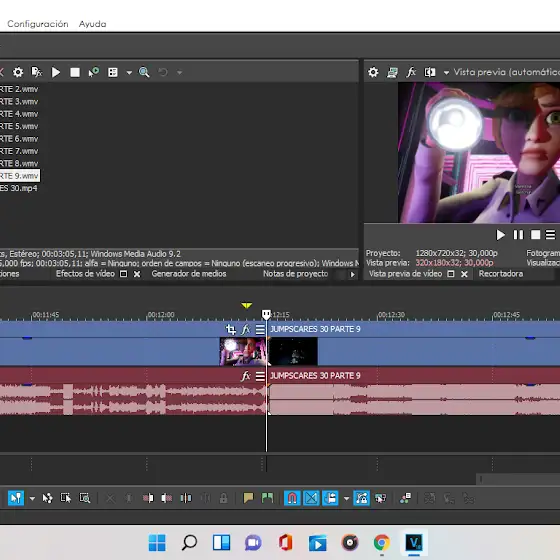The width and height of the screenshot is (560, 560).
Task: Open media properties gear in Project Media
Action: tap(18, 72)
